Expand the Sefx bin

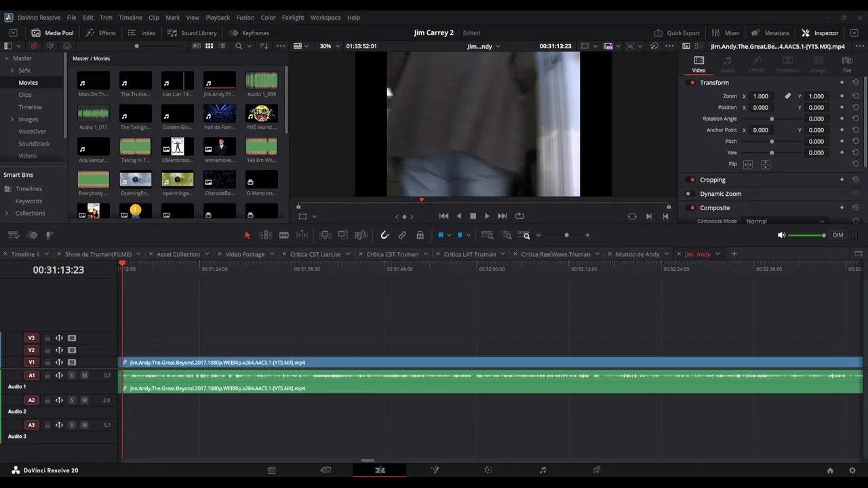(12, 70)
